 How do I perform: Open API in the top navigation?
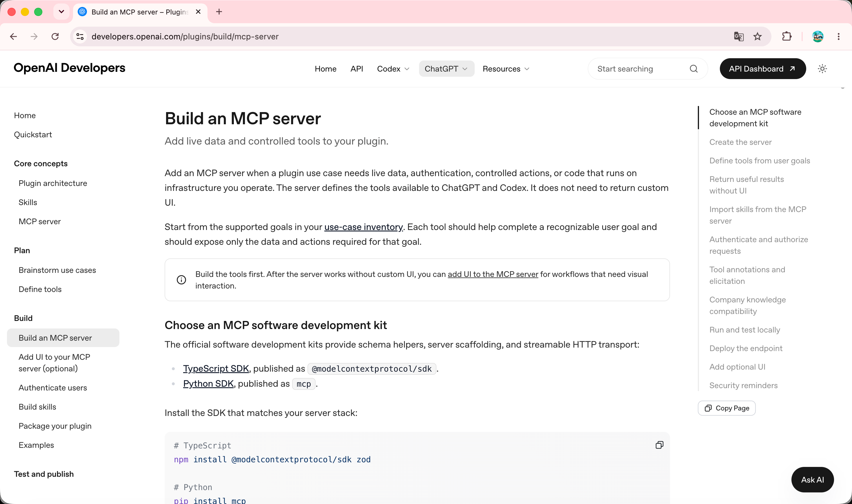point(357,69)
